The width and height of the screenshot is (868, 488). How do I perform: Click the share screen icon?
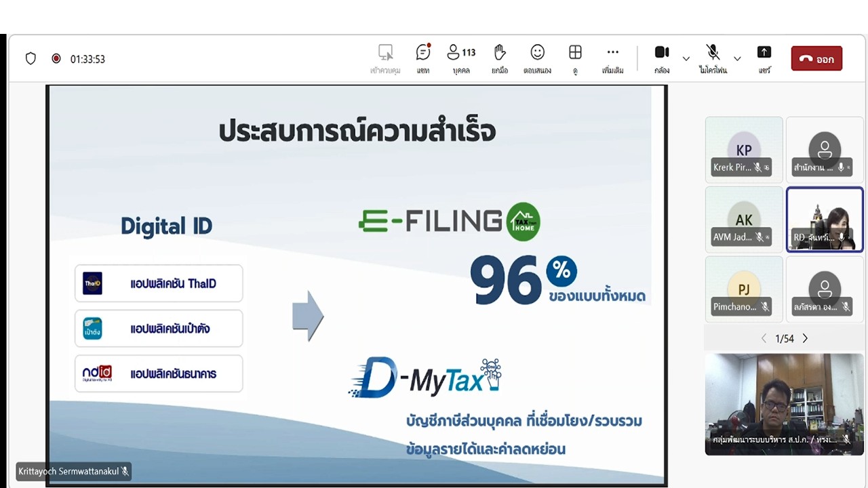764,52
